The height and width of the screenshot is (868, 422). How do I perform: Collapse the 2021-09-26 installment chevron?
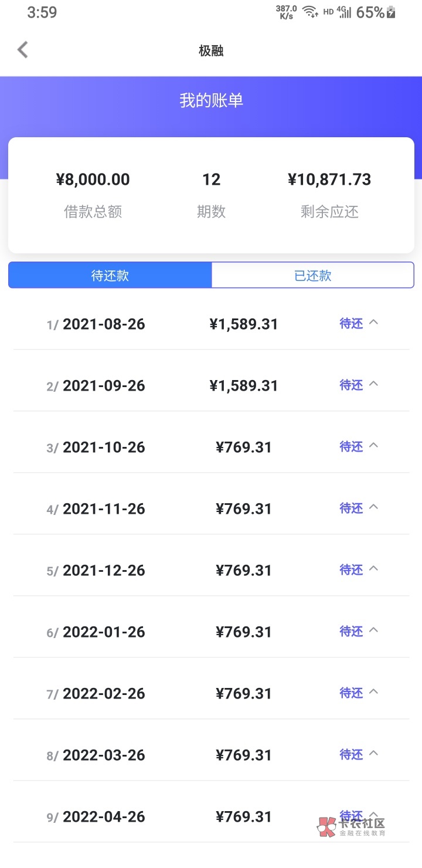(373, 384)
